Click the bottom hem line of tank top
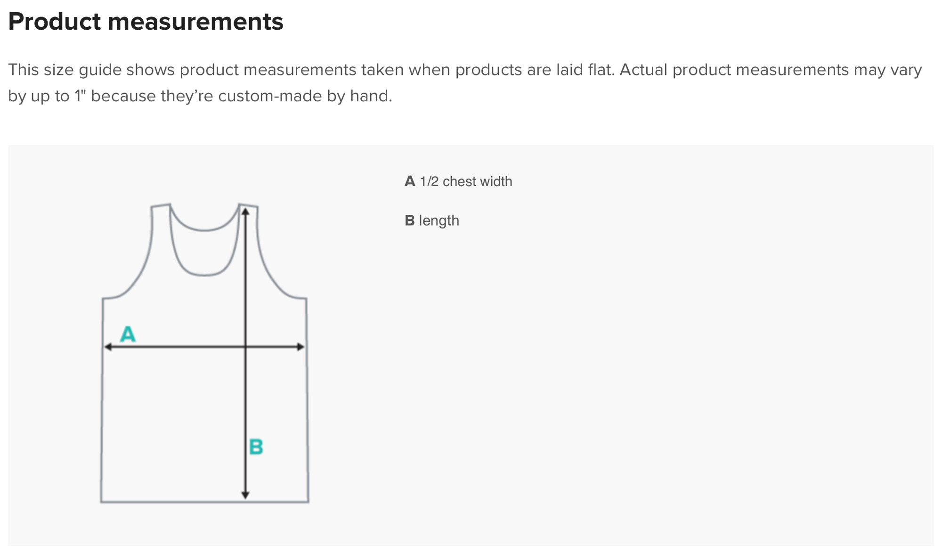Viewport: 942px width, 560px height. (204, 502)
